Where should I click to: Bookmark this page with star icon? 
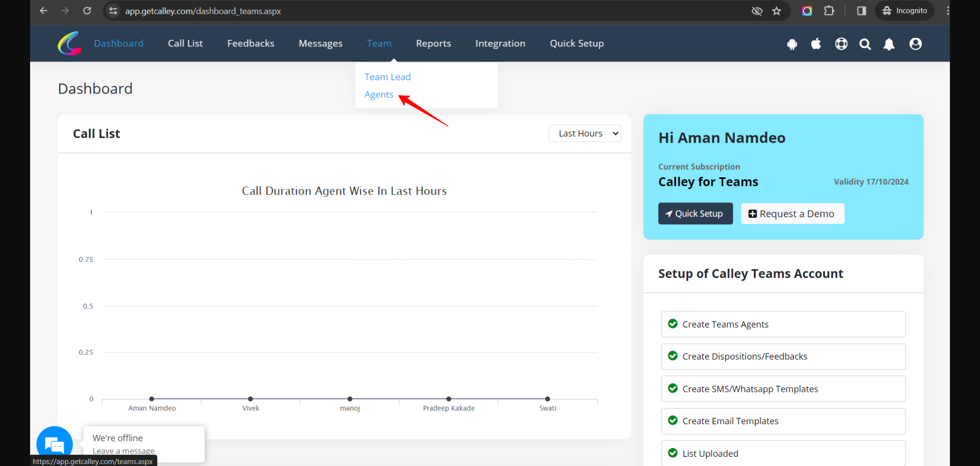[777, 11]
